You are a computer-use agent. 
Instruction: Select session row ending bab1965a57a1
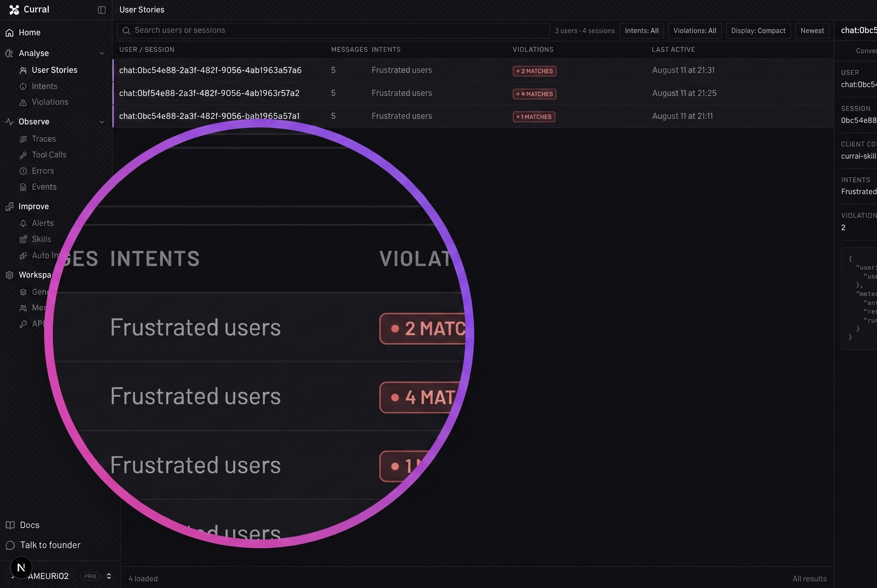tap(473, 116)
